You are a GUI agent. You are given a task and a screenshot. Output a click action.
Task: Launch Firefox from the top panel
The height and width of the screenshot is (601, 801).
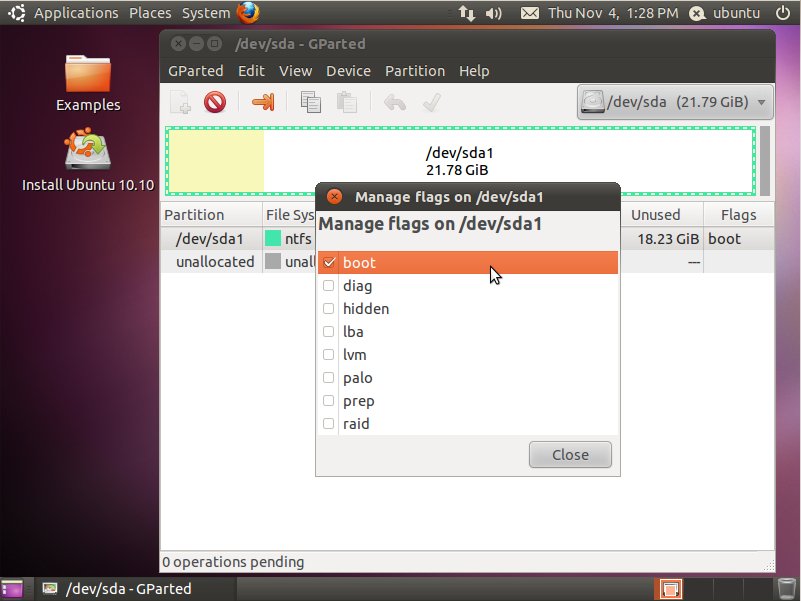(248, 12)
